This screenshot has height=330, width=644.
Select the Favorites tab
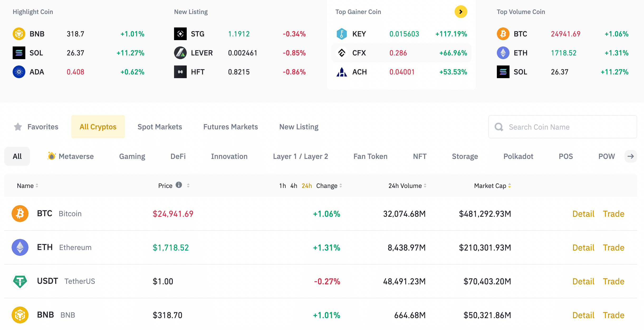pos(42,127)
